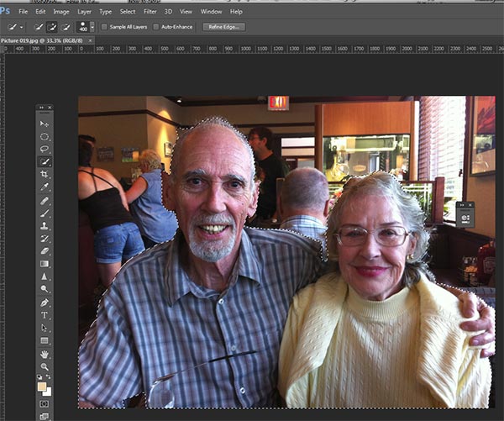The width and height of the screenshot is (504, 421).
Task: Choose the Lasso tool
Action: click(x=45, y=149)
